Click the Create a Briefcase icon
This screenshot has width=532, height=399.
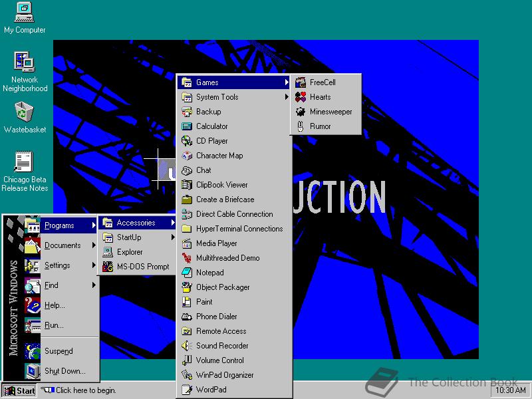187,199
